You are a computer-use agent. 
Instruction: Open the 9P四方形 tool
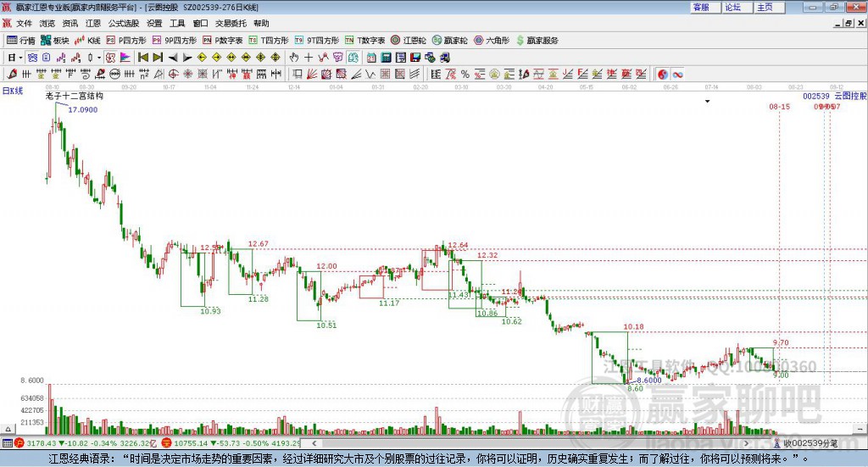tap(175, 41)
